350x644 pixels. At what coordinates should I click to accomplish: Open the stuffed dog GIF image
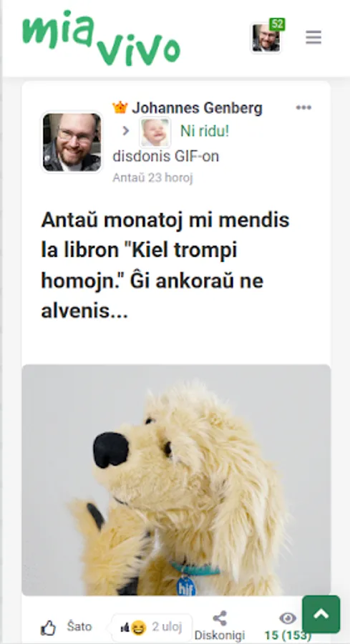[x=176, y=479]
